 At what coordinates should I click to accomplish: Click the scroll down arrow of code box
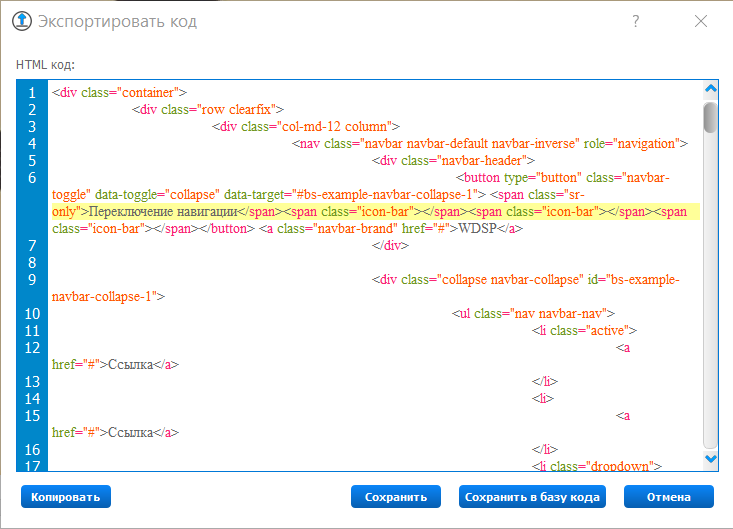tap(711, 459)
